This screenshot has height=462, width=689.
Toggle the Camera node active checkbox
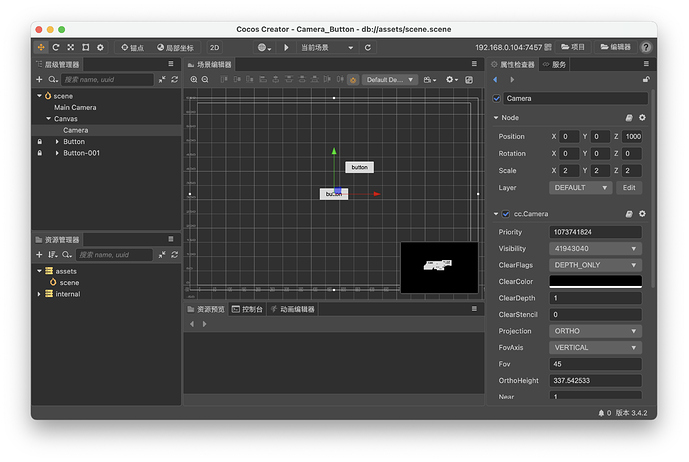pyautogui.click(x=497, y=99)
